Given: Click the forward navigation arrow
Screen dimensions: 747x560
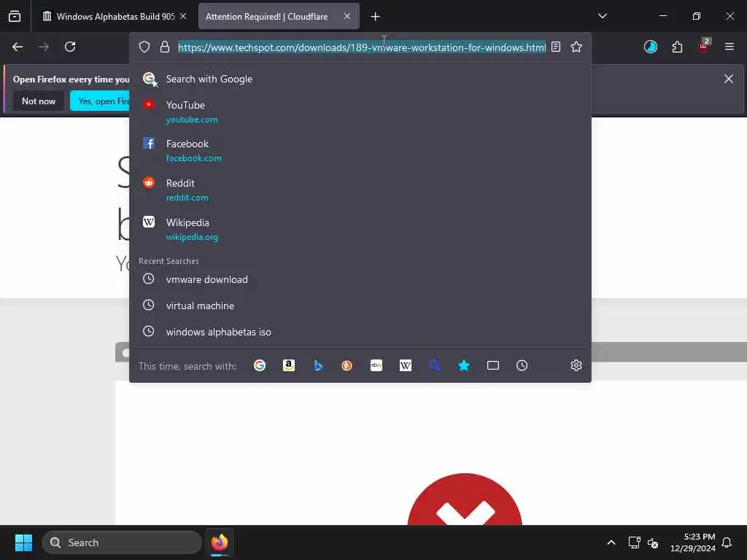Looking at the screenshot, I should (x=44, y=47).
